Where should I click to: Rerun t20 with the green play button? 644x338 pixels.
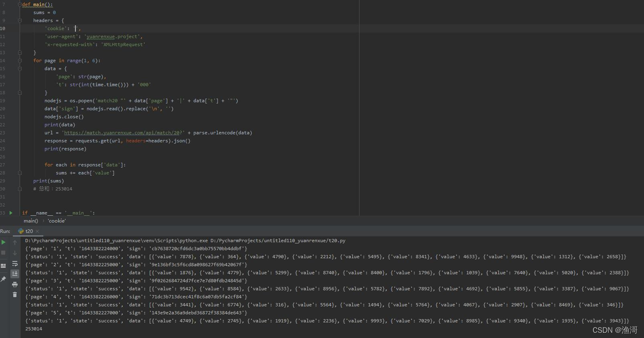[x=4, y=242]
